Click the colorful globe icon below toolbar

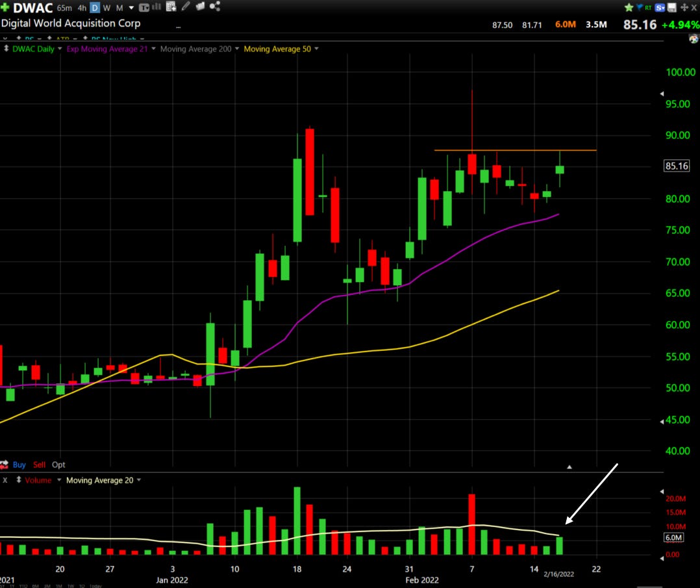click(694, 39)
